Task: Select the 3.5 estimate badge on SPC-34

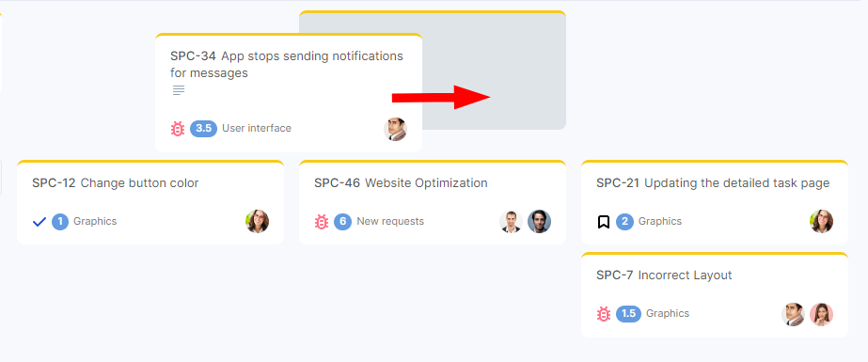Action: pos(204,129)
